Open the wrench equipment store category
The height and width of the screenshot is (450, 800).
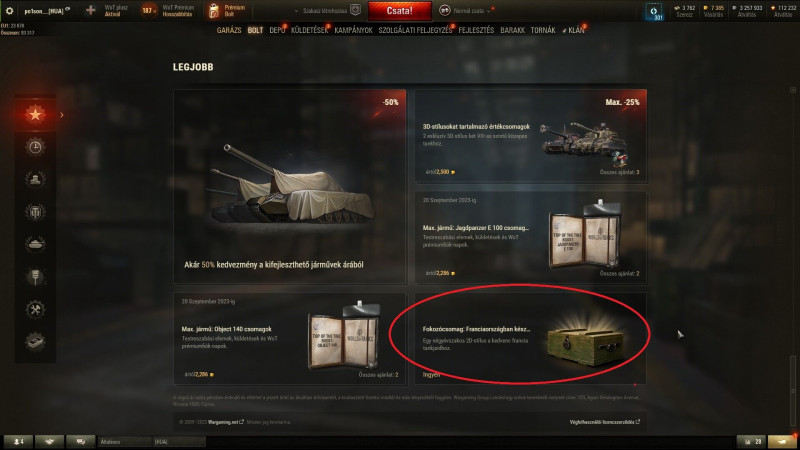tap(35, 309)
